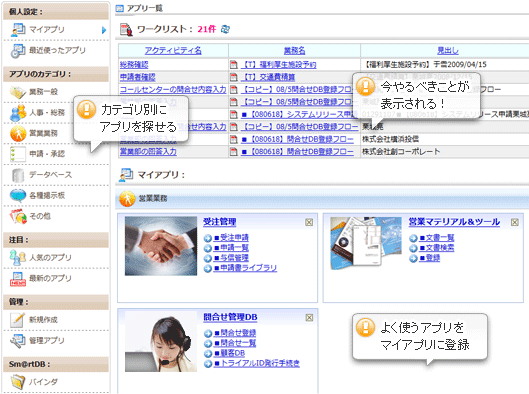The width and height of the screenshot is (529, 394).
Task: Select the 業務一般 category icon
Action: (18, 92)
